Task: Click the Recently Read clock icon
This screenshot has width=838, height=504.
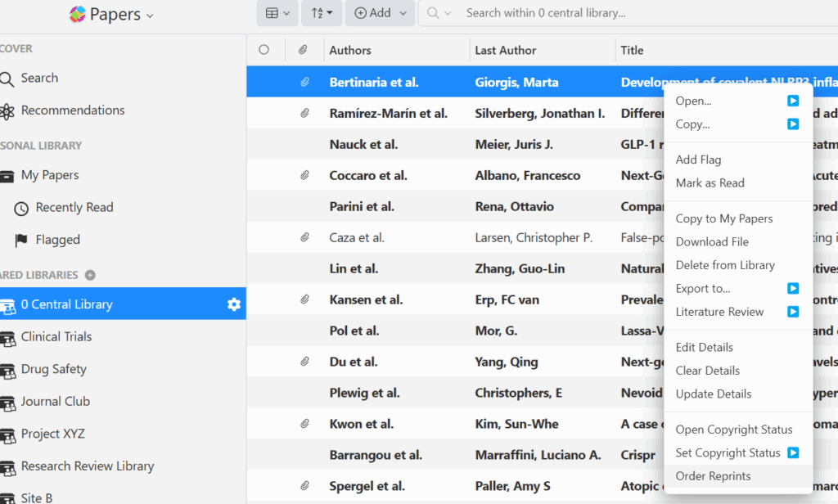Action: tap(21, 208)
